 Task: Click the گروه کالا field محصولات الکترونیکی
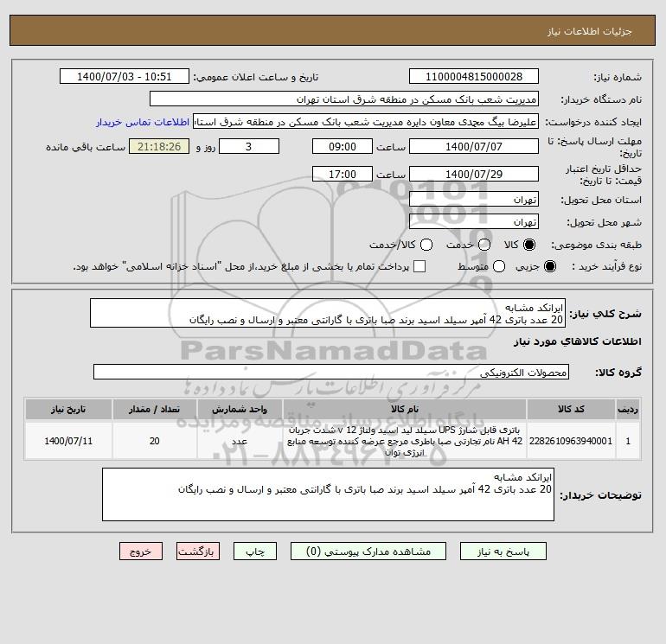pyautogui.click(x=331, y=373)
